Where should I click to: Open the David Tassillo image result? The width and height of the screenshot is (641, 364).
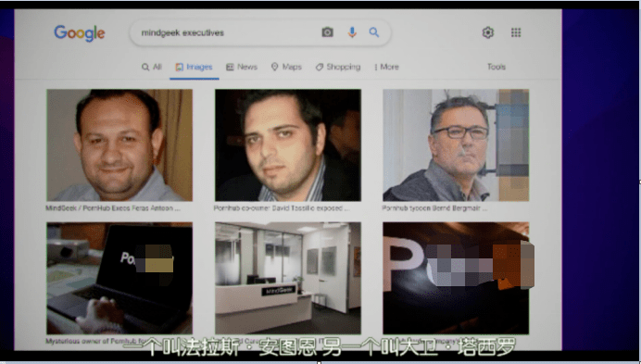[288, 145]
